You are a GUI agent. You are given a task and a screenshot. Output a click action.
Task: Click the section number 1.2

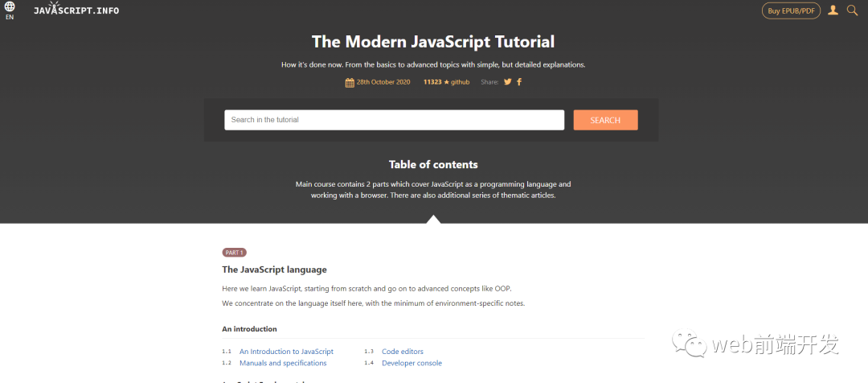tap(227, 363)
